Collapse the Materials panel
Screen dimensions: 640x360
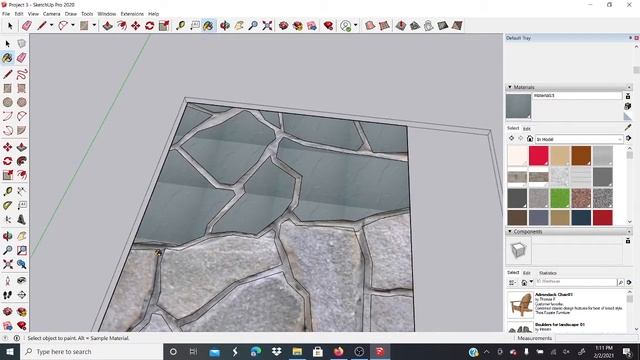click(x=509, y=87)
